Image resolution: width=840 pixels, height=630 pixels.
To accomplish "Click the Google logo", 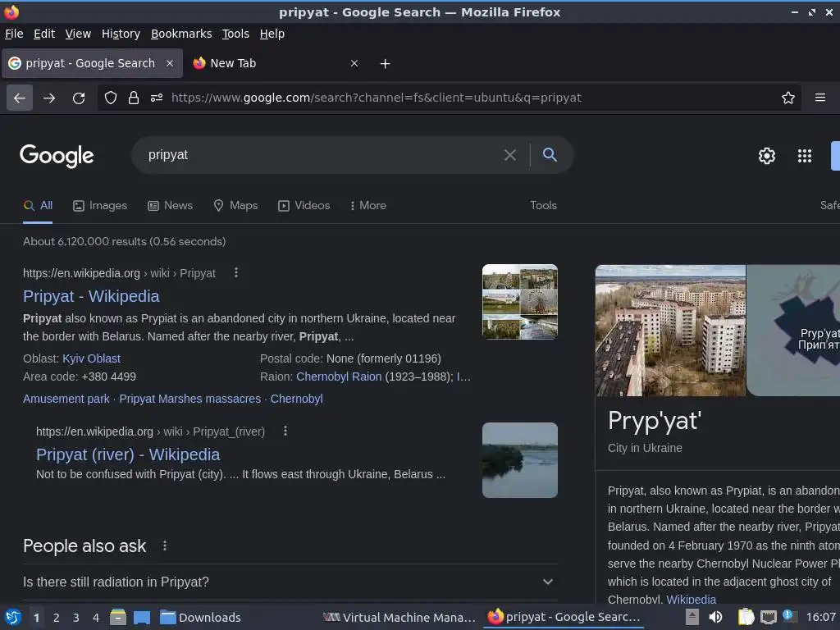I will point(57,155).
